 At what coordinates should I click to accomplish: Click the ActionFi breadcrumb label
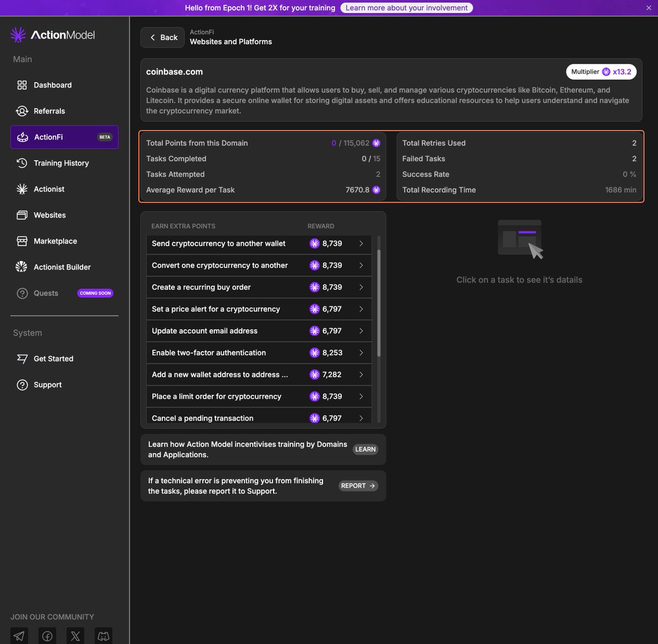(202, 32)
